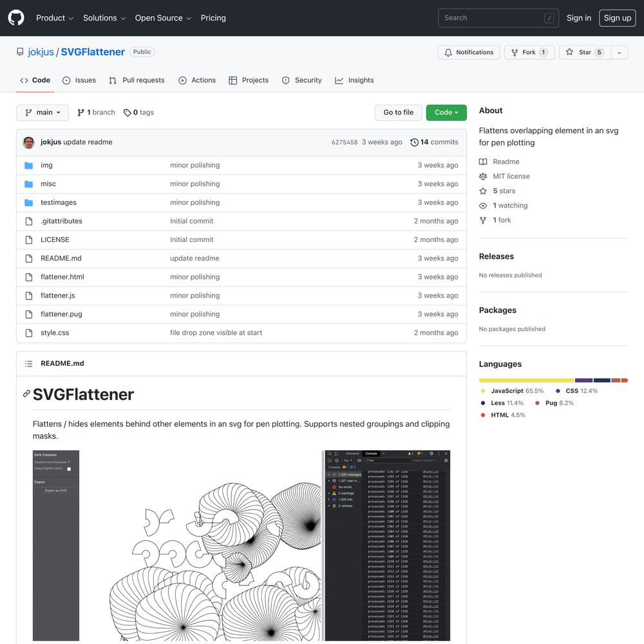Viewport: 644px width, 644px height.
Task: Open the SVGFlattener repository link
Action: coord(93,52)
